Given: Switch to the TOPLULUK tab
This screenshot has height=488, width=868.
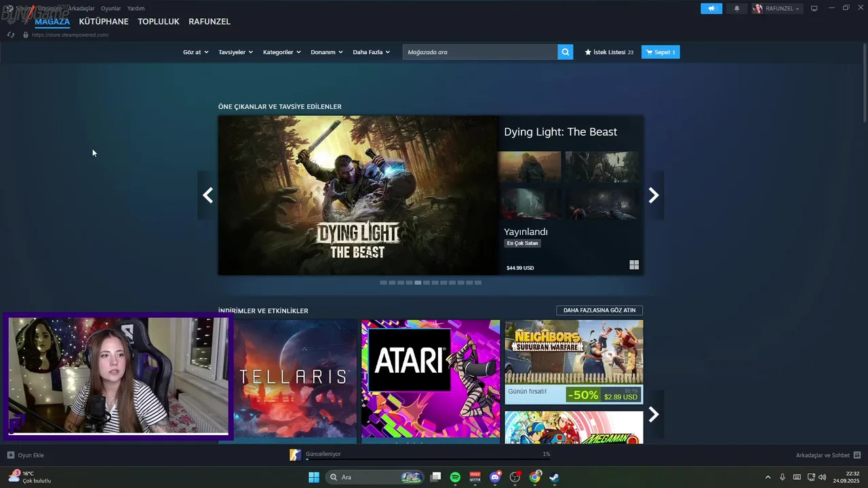Looking at the screenshot, I should tap(159, 22).
